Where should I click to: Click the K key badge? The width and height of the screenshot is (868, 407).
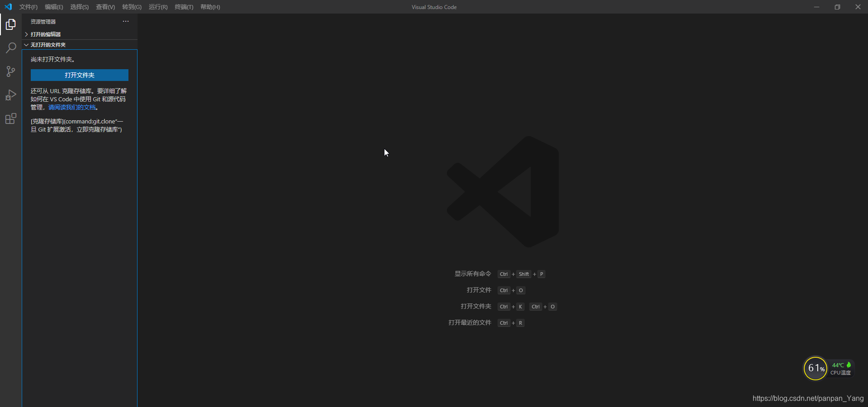coord(521,307)
